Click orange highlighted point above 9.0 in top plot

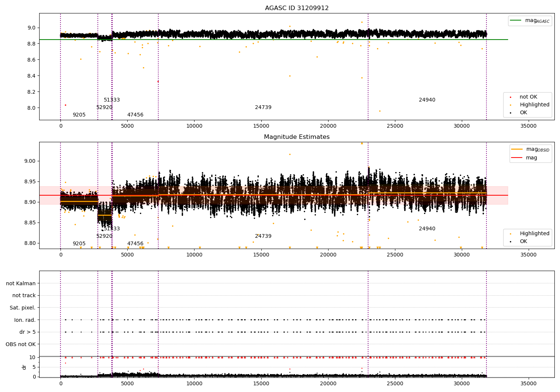point(362,22)
